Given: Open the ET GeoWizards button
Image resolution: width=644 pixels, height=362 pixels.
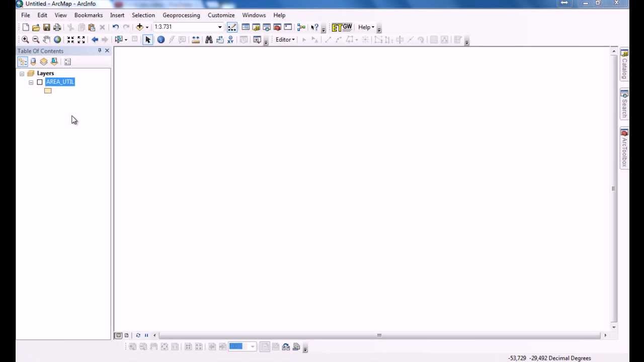Looking at the screenshot, I should point(342,27).
